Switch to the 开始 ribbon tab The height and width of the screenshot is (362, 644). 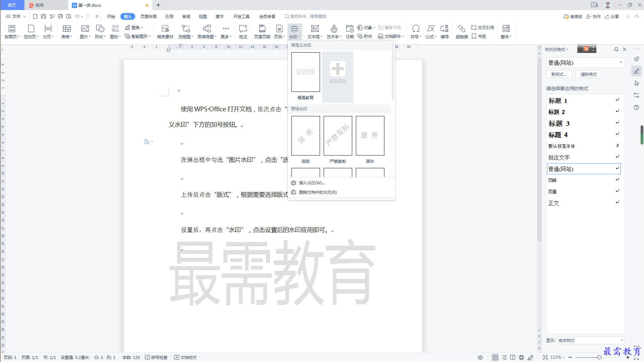click(111, 16)
